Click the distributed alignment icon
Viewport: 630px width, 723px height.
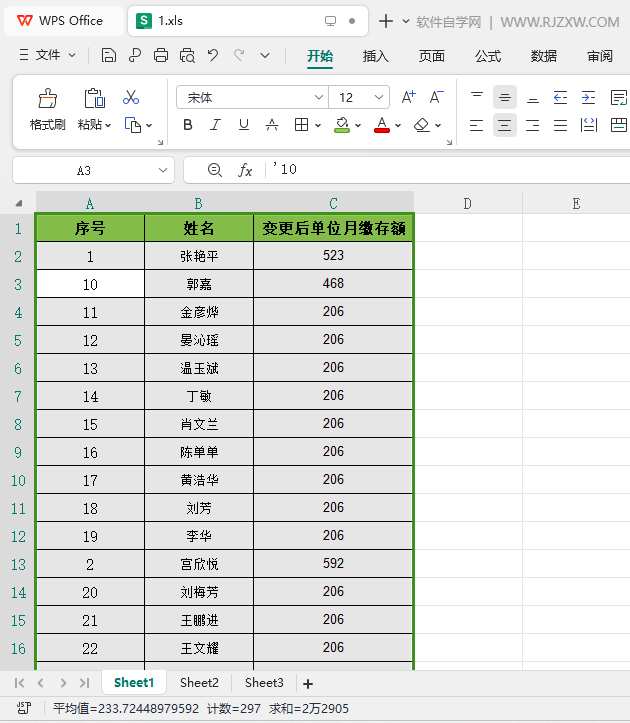coord(588,125)
